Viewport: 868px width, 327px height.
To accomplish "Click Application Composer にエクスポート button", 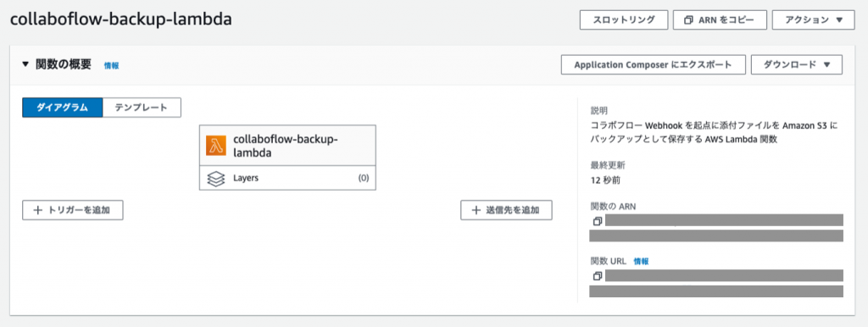I will click(x=654, y=64).
